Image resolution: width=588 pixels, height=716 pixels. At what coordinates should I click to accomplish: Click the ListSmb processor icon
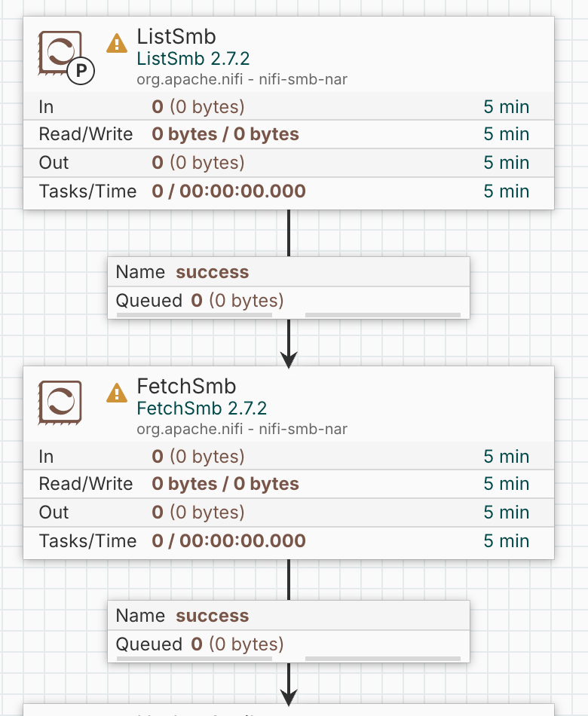coord(60,53)
